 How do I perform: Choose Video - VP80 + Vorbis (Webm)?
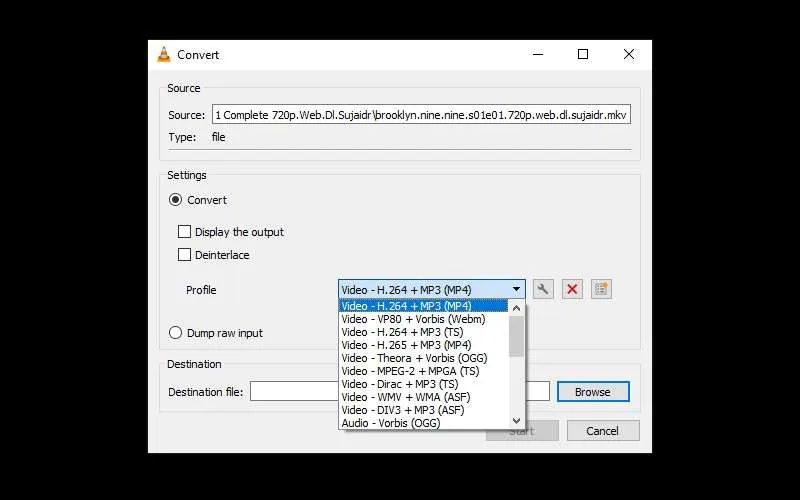click(x=423, y=319)
